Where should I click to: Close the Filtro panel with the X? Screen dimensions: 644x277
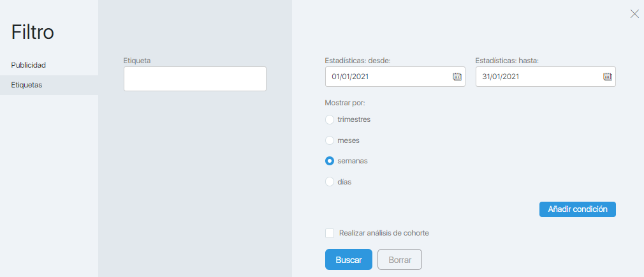(x=634, y=14)
